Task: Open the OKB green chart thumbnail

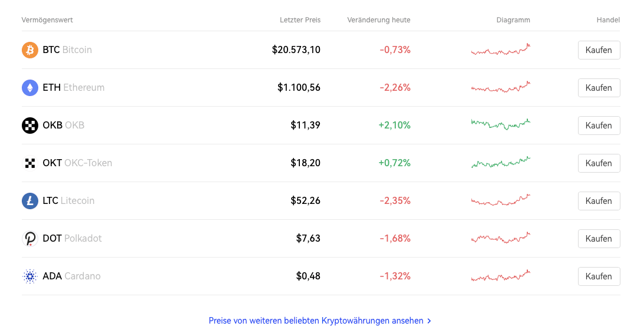Action: coord(500,124)
